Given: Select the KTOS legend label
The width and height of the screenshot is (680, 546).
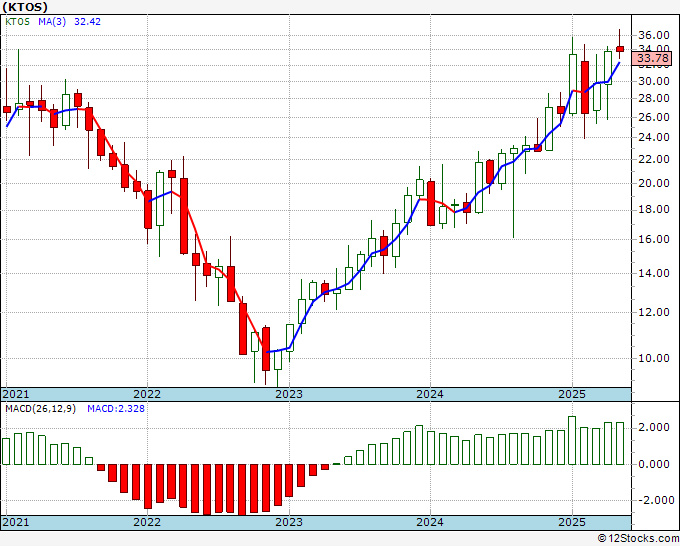Looking at the screenshot, I should (17, 21).
